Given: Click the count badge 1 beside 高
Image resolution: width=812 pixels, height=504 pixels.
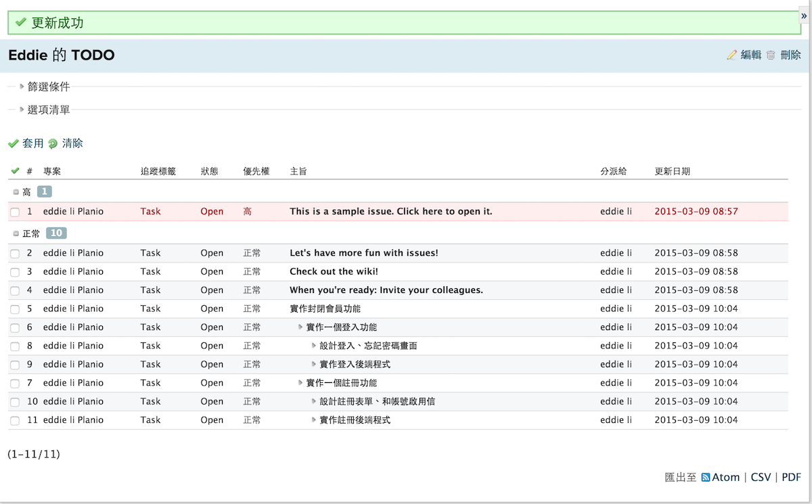Looking at the screenshot, I should [x=45, y=192].
